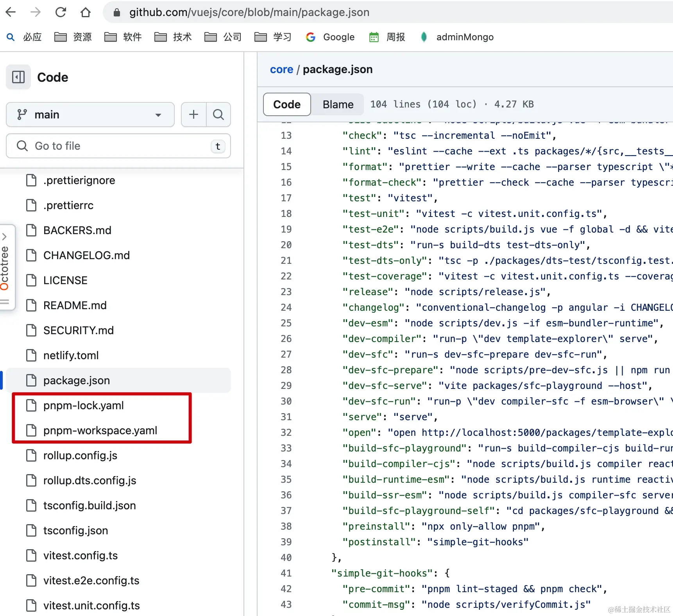Click the search magnifier button beside plus
Screen dimensions: 673x616
pos(218,115)
